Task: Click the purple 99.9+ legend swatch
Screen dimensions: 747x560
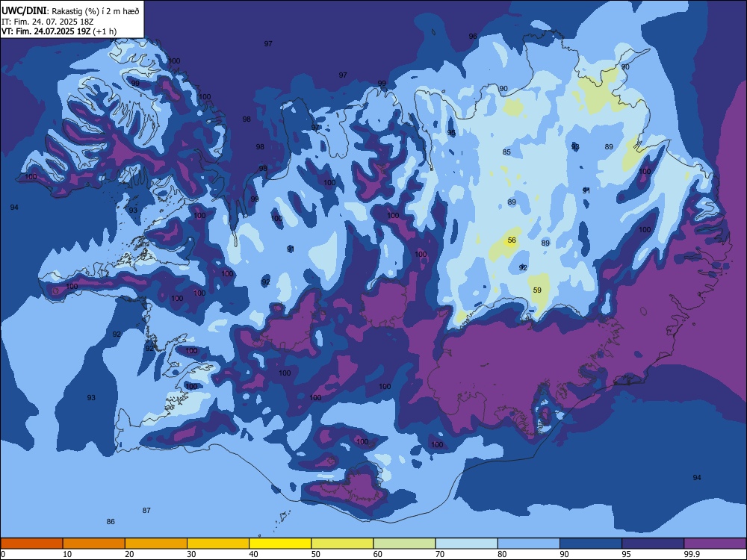Action: [715, 544]
